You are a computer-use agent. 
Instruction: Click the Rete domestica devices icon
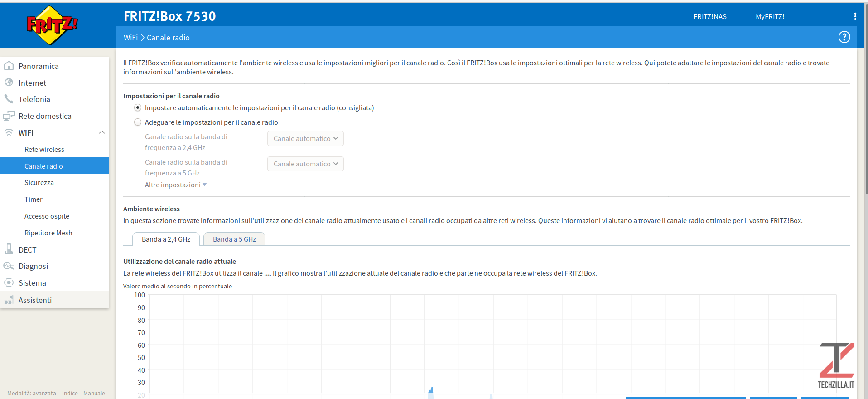coord(9,116)
